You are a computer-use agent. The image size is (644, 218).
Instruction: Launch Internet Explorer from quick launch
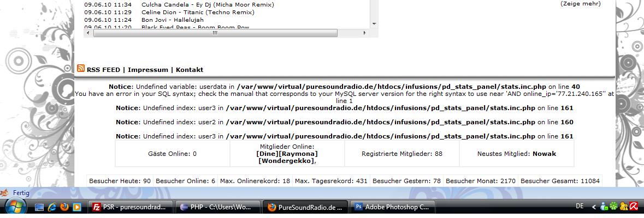[x=52, y=207]
